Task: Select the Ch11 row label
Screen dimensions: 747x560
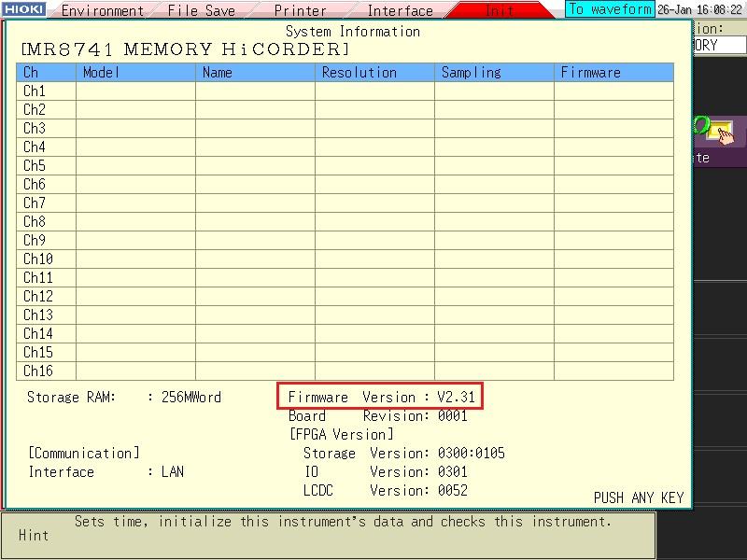Action: [38, 277]
